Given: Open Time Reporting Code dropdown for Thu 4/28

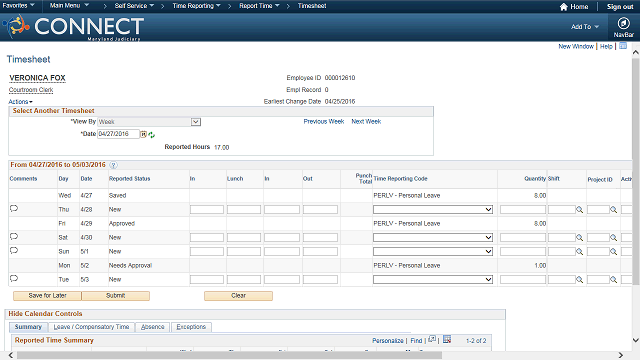Looking at the screenshot, I should (x=433, y=209).
